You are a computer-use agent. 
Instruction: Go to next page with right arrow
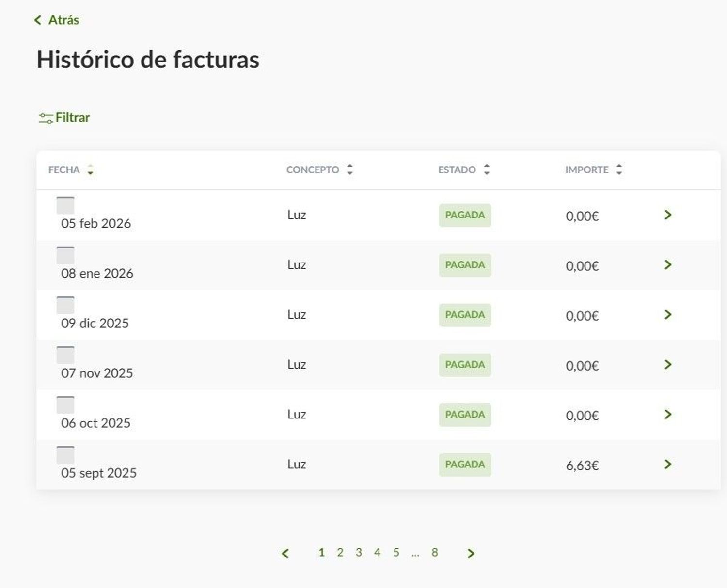(x=471, y=553)
